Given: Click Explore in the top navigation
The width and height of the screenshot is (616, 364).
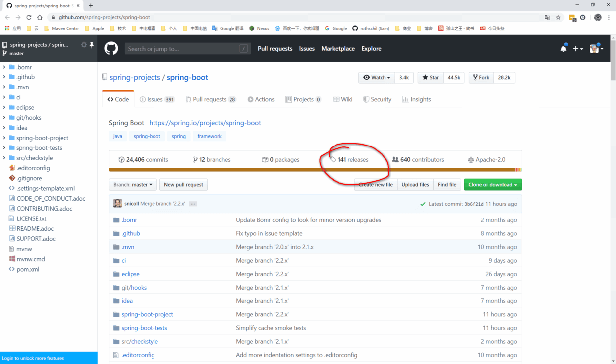Looking at the screenshot, I should pos(372,48).
